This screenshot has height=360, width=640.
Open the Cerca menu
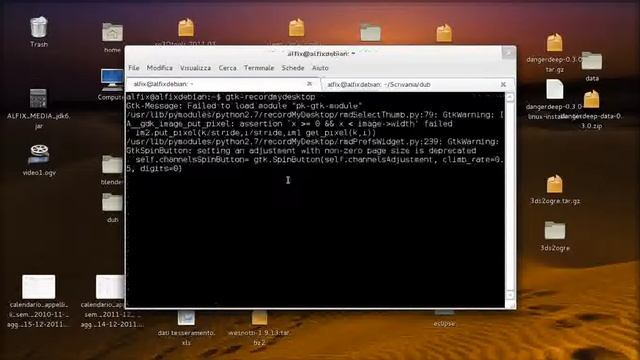coord(227,68)
